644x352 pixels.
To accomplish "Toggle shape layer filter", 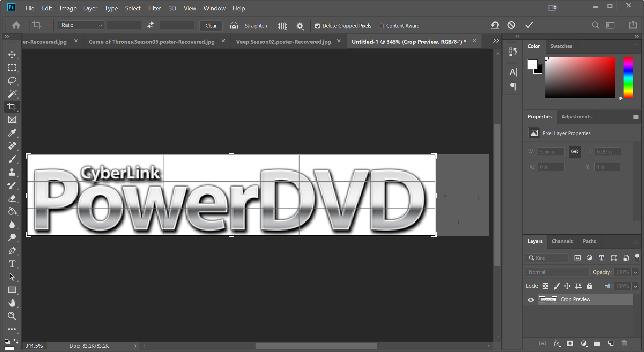I will click(x=613, y=258).
